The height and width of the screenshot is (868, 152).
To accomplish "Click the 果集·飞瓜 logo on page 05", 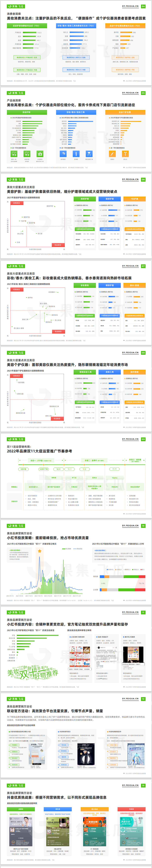I will [16, 93].
